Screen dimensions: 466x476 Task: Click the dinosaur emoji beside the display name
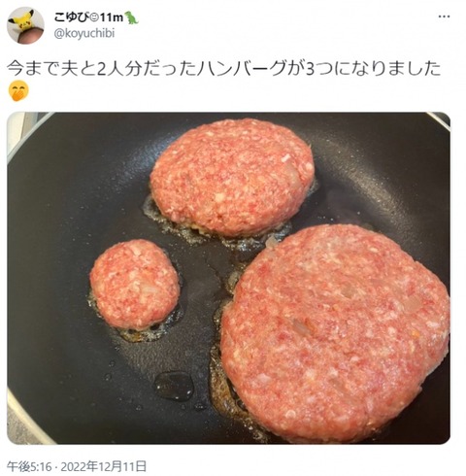coord(131,17)
